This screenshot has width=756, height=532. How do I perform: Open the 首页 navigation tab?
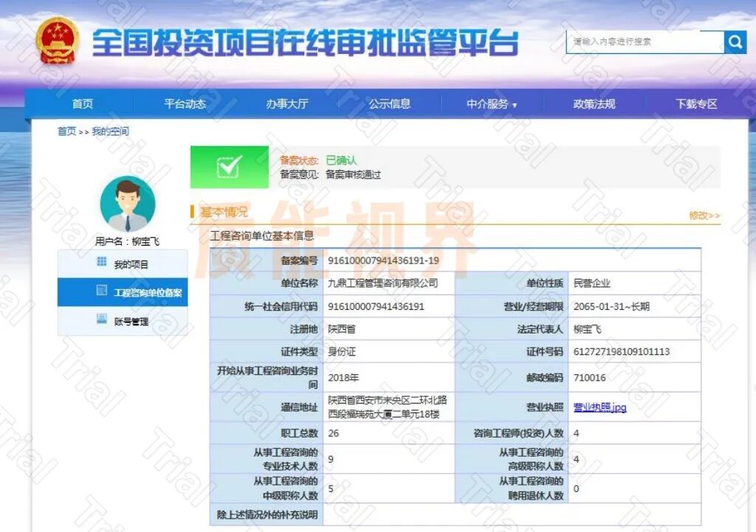click(83, 104)
